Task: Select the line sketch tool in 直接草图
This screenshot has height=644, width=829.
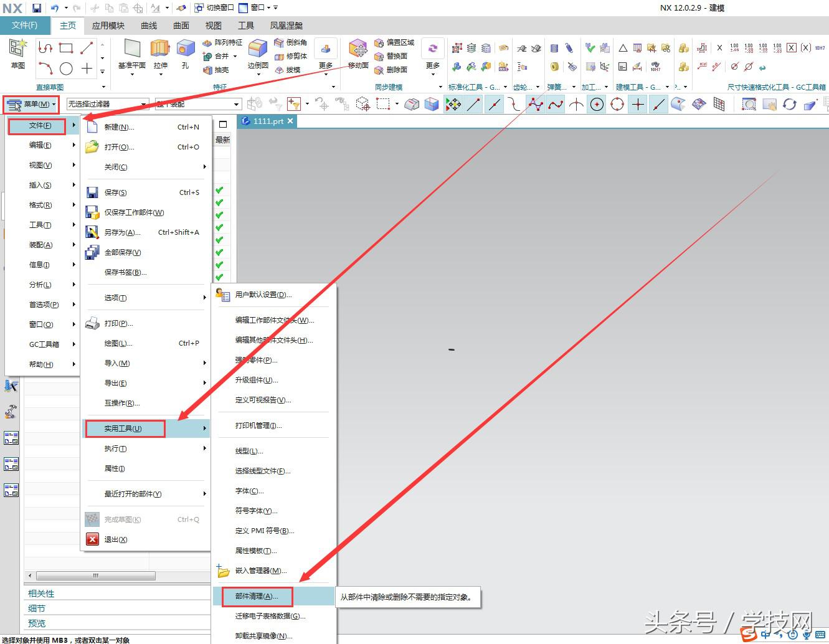Action: (x=87, y=48)
